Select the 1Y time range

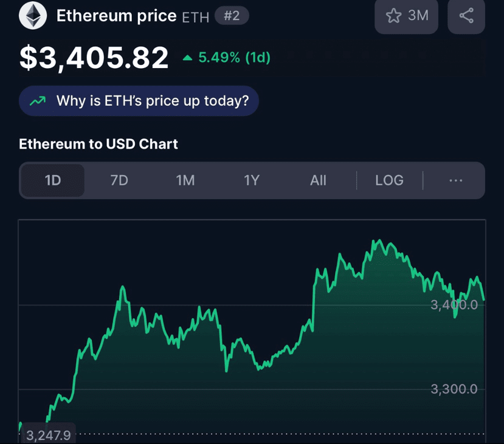click(x=252, y=180)
